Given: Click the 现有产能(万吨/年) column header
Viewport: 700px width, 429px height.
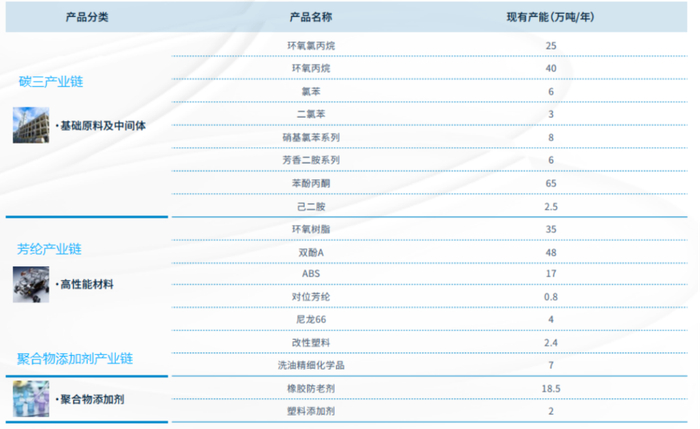Looking at the screenshot, I should point(550,17).
